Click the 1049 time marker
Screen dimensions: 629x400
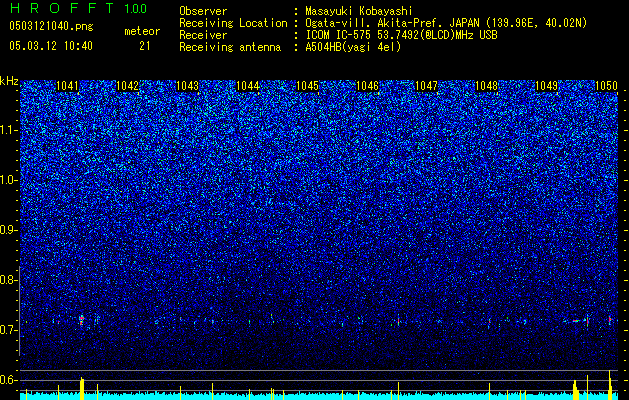coord(547,86)
